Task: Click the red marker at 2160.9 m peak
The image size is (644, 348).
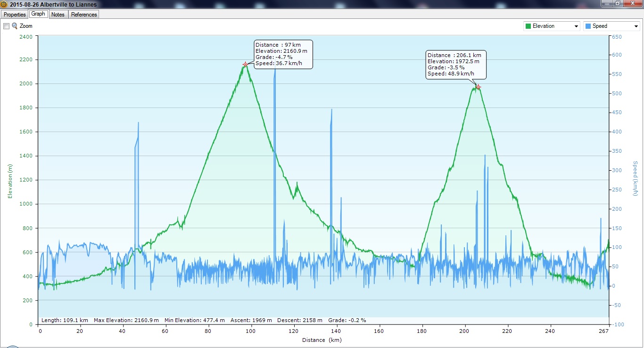Action: click(x=245, y=64)
